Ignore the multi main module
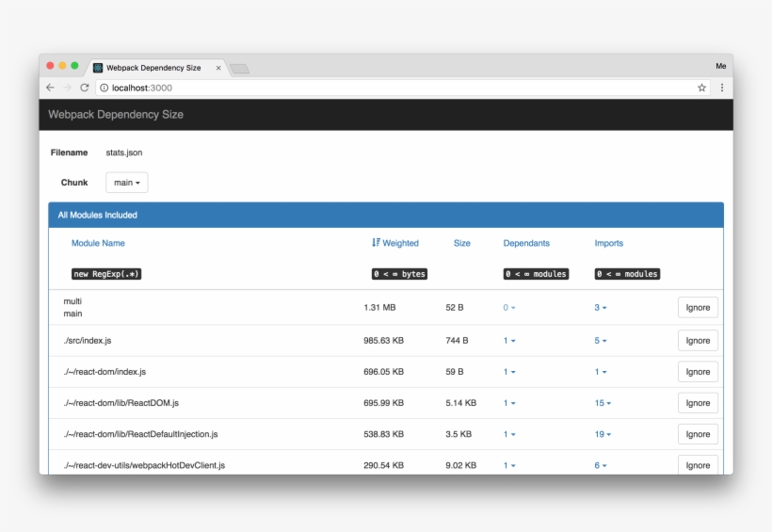Viewport: 772px width, 532px height. point(698,308)
